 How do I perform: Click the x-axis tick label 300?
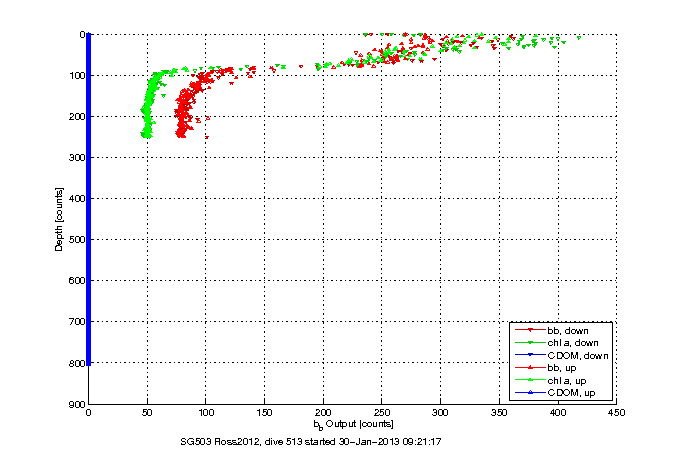(440, 412)
